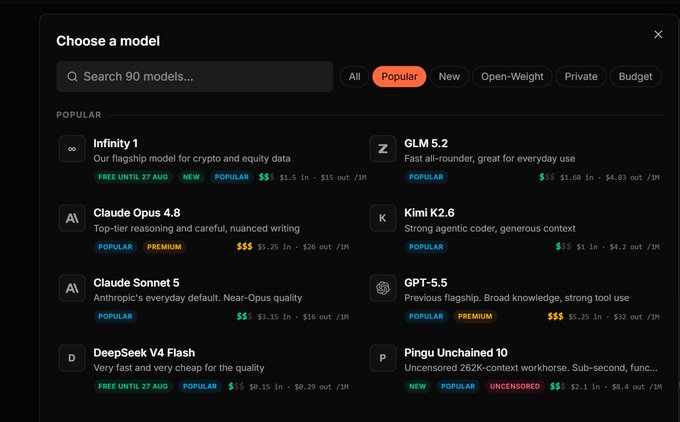
Task: Click the POPULAR badge under GLM 5.2
Action: click(426, 177)
